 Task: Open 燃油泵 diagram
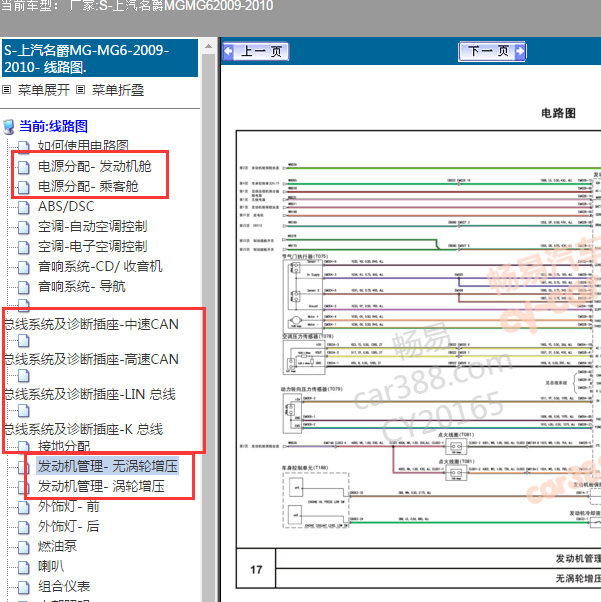point(57,546)
